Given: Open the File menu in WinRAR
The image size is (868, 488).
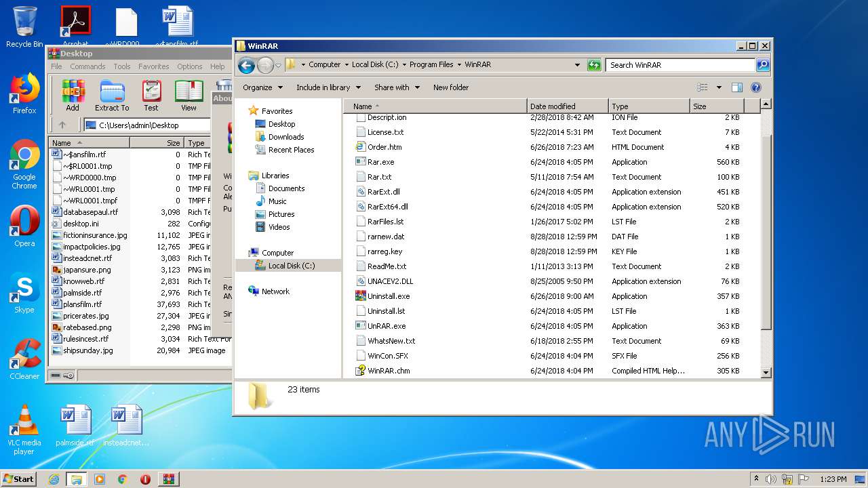Looking at the screenshot, I should [x=56, y=66].
